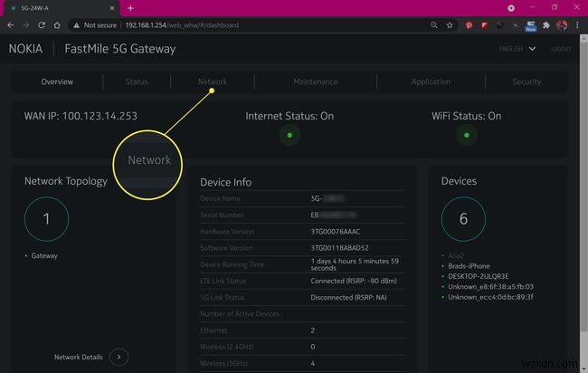This screenshot has width=588, height=373.
Task: Go back using browser back arrow
Action: point(11,25)
